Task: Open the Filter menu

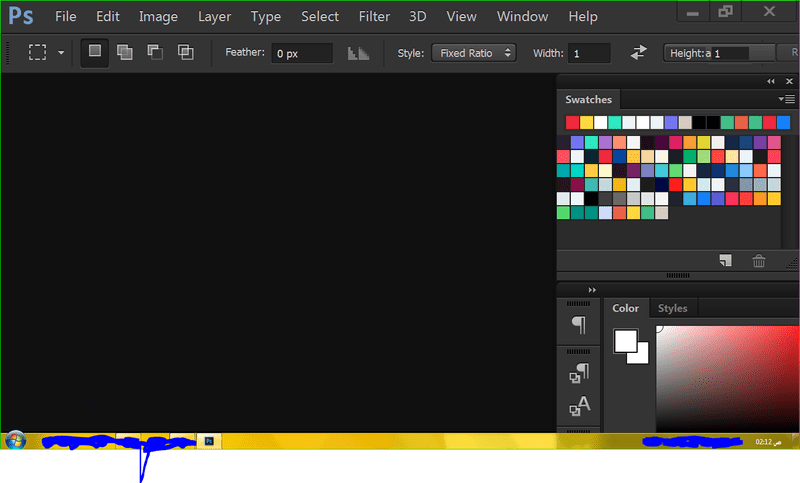Action: (374, 16)
